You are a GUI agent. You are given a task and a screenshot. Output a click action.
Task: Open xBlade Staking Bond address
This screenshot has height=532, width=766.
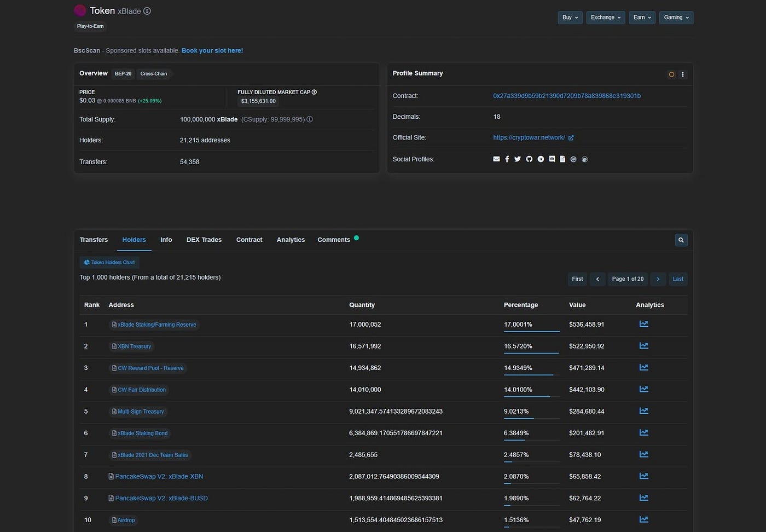pyautogui.click(x=143, y=433)
